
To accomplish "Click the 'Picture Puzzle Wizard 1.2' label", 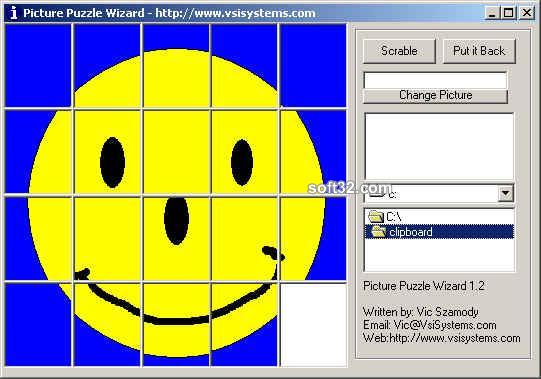I will pos(424,286).
